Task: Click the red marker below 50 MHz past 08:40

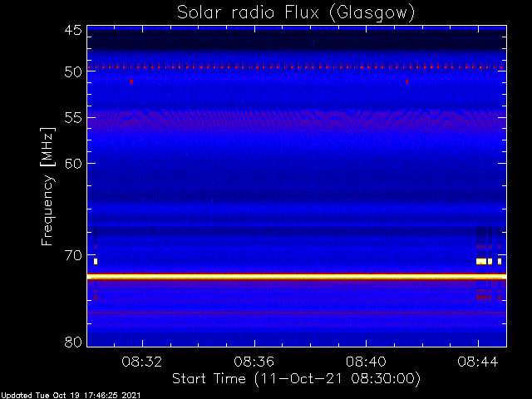Action: point(406,81)
